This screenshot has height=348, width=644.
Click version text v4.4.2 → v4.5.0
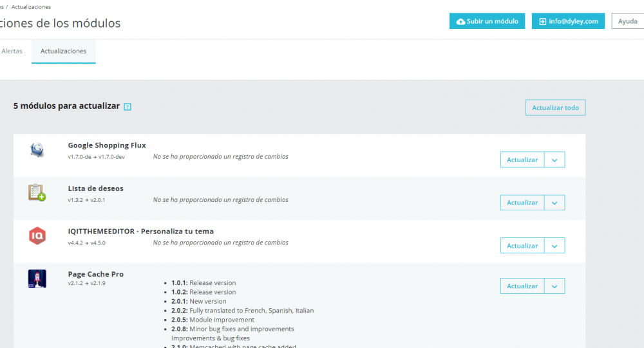(x=86, y=243)
